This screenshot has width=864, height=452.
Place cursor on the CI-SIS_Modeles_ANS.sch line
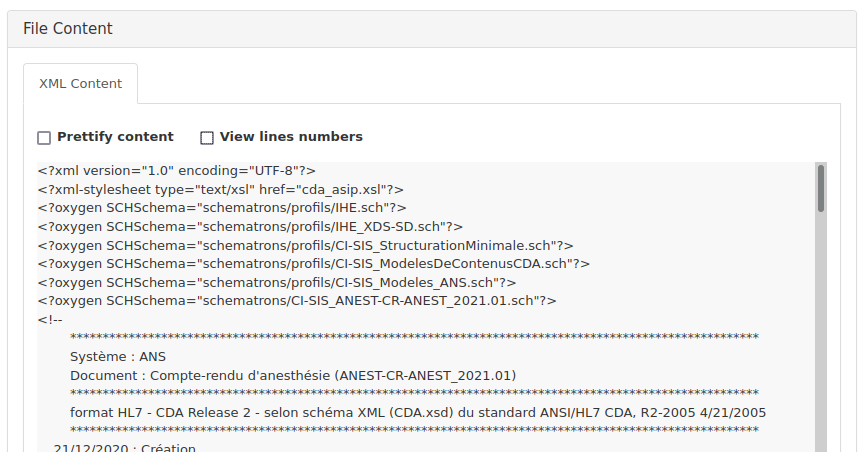[x=277, y=283]
